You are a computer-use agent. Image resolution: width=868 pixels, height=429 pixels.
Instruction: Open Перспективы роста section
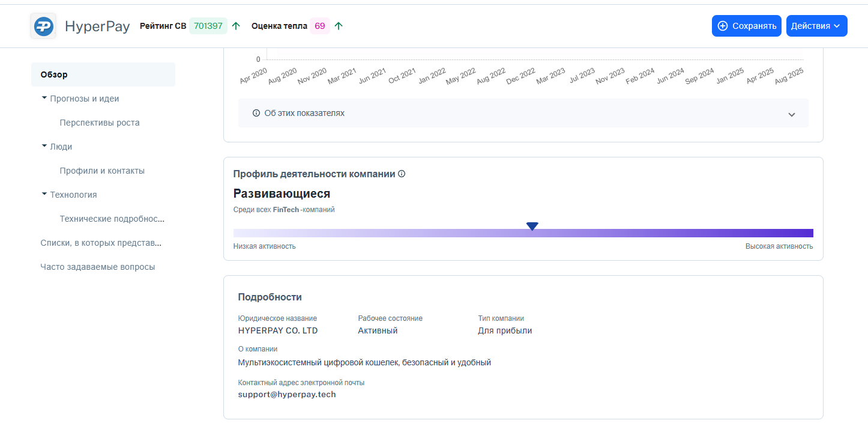point(100,123)
